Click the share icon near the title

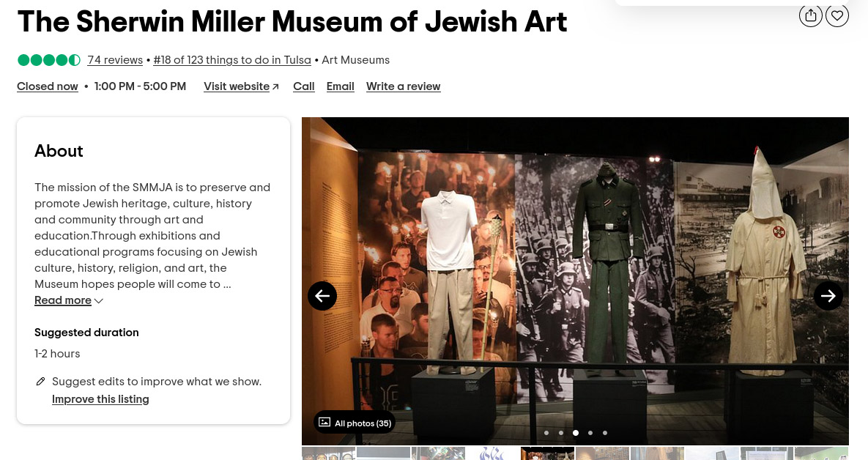tap(810, 15)
